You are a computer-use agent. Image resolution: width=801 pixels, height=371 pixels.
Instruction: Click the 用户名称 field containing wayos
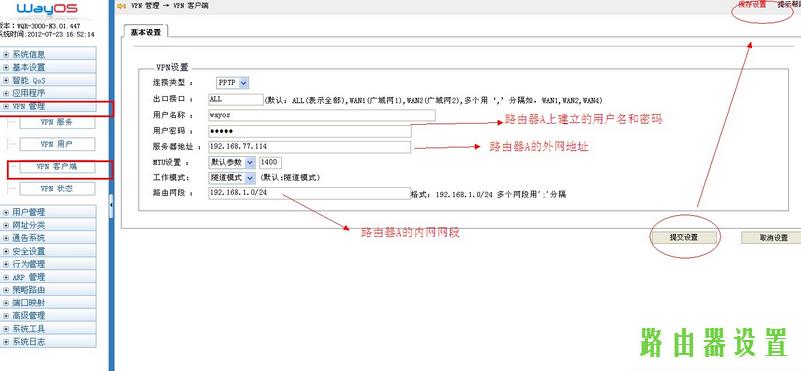tap(322, 115)
